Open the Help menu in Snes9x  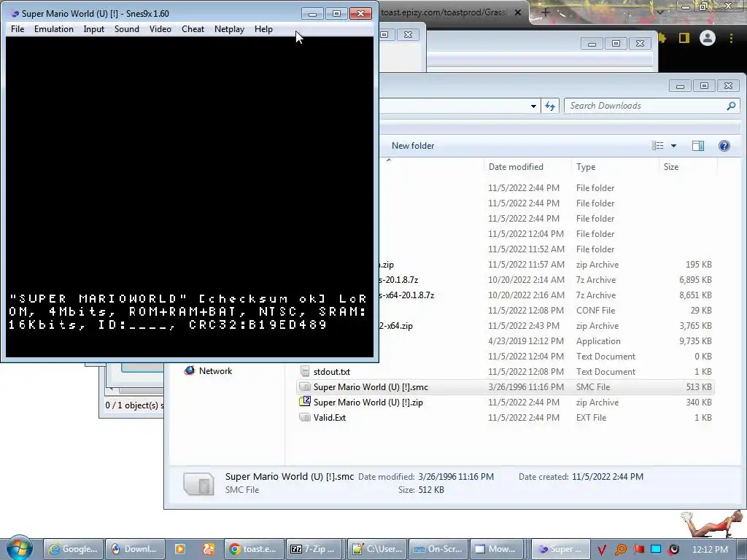click(x=263, y=29)
